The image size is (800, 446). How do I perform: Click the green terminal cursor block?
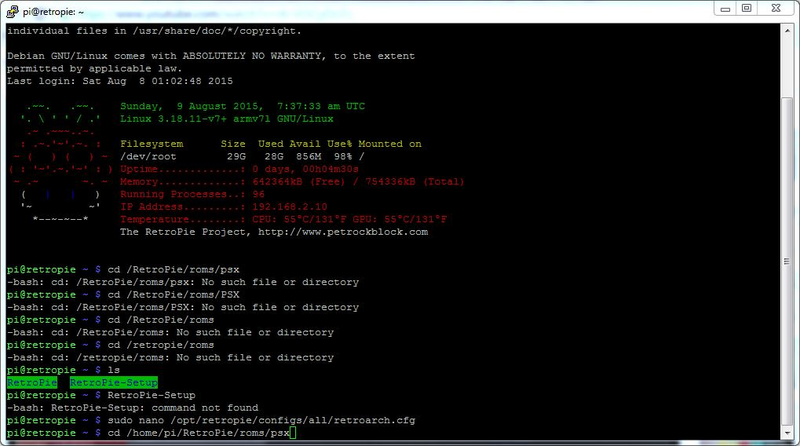292,433
